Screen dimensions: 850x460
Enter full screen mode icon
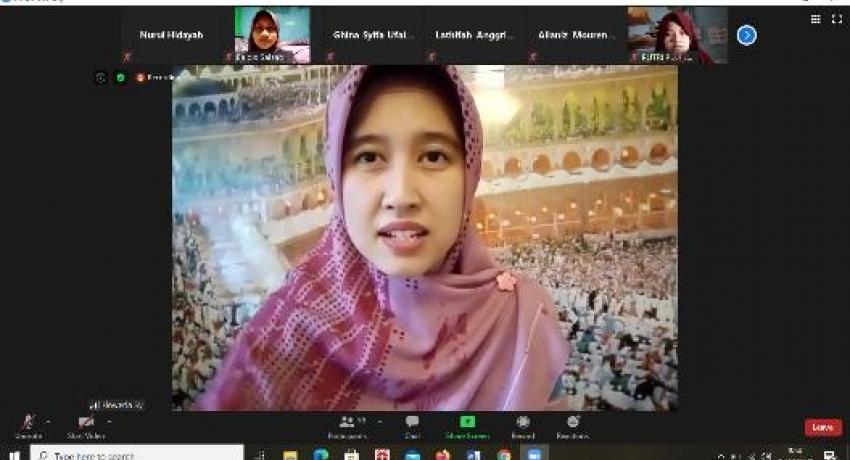(836, 20)
